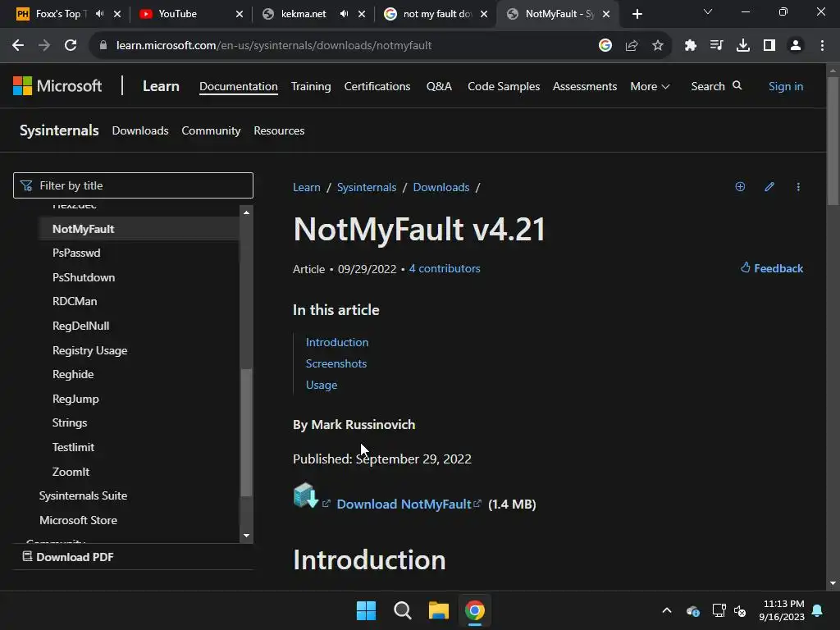
Task: Click the volume muted tray icon
Action: pos(741,610)
